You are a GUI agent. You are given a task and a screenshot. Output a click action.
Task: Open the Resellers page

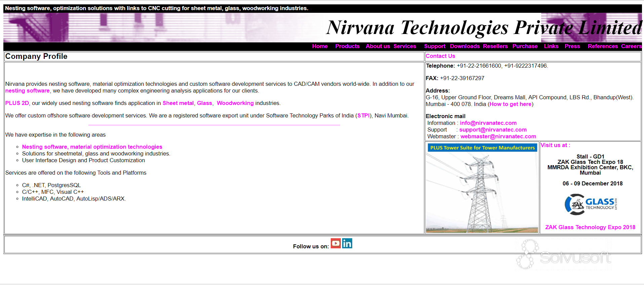[x=495, y=46]
